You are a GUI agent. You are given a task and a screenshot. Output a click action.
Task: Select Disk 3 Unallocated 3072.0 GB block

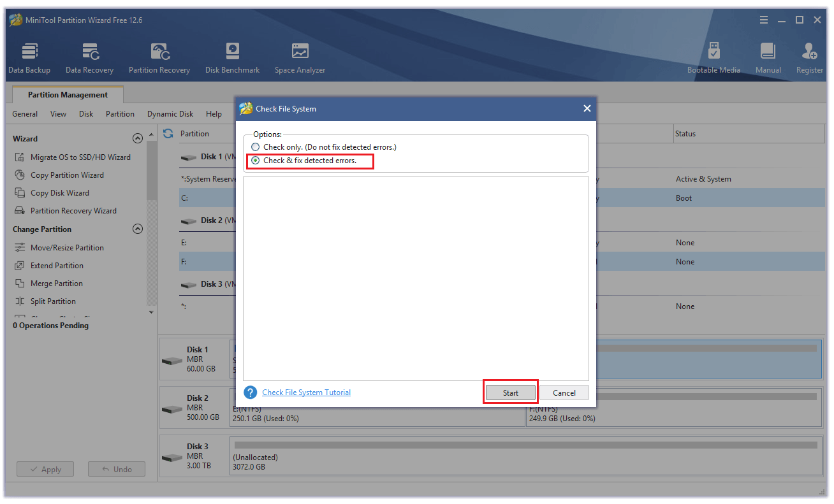coord(526,457)
